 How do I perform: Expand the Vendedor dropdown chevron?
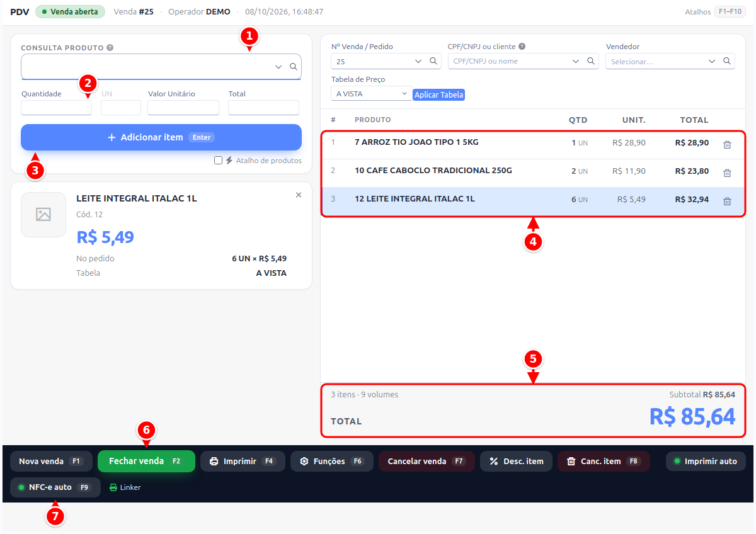tap(712, 61)
